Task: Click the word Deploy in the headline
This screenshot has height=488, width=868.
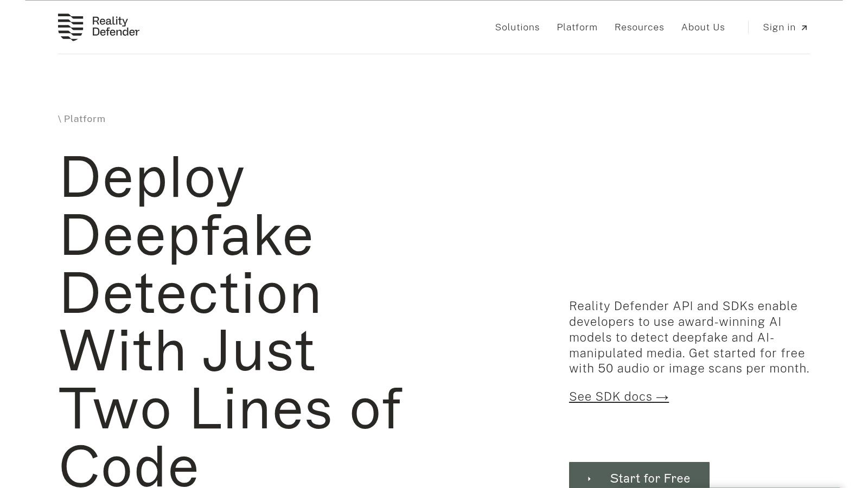Action: 152,178
